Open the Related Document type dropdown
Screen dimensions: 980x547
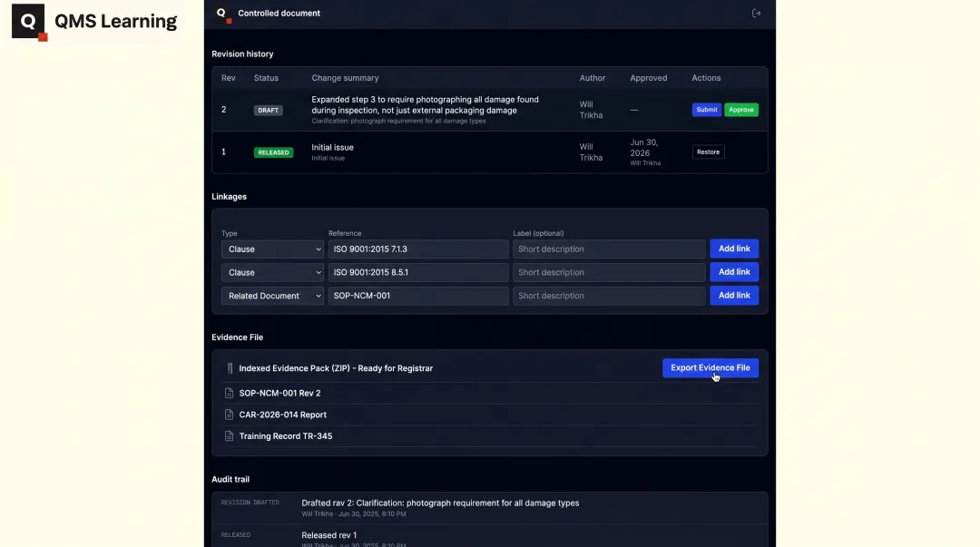(x=272, y=296)
